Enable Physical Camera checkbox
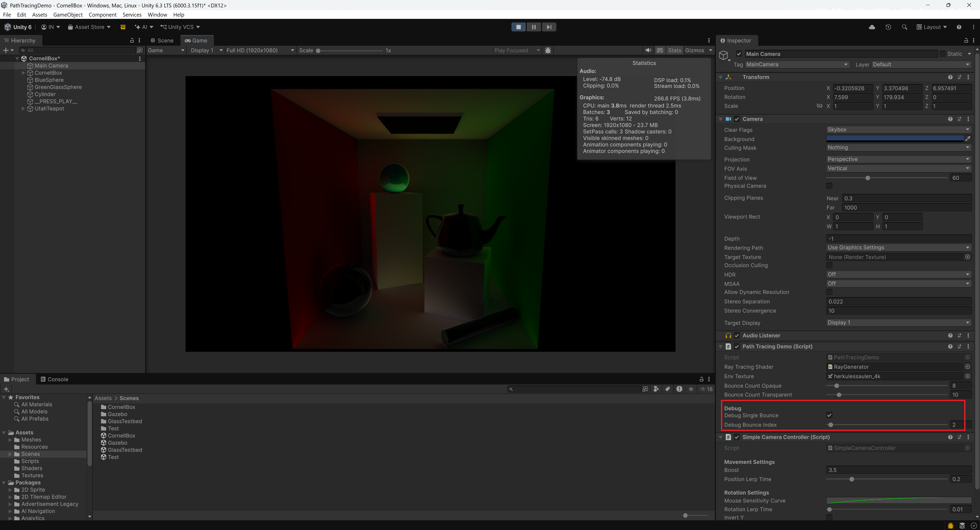The height and width of the screenshot is (530, 980). click(x=829, y=186)
